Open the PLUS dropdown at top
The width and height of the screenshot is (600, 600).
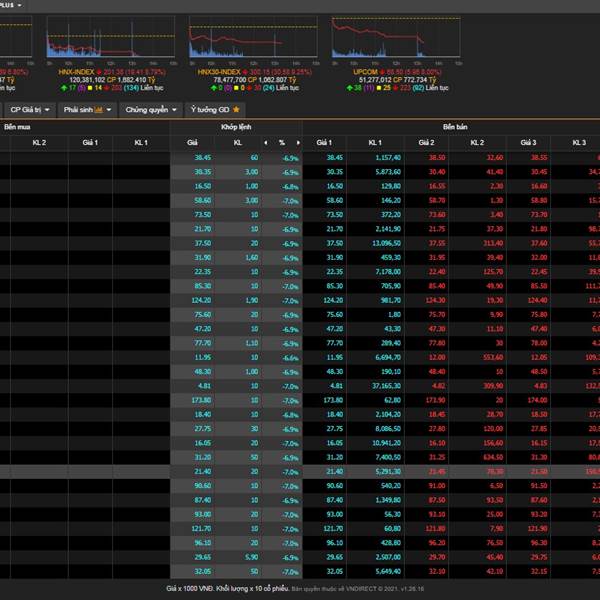point(11,5)
